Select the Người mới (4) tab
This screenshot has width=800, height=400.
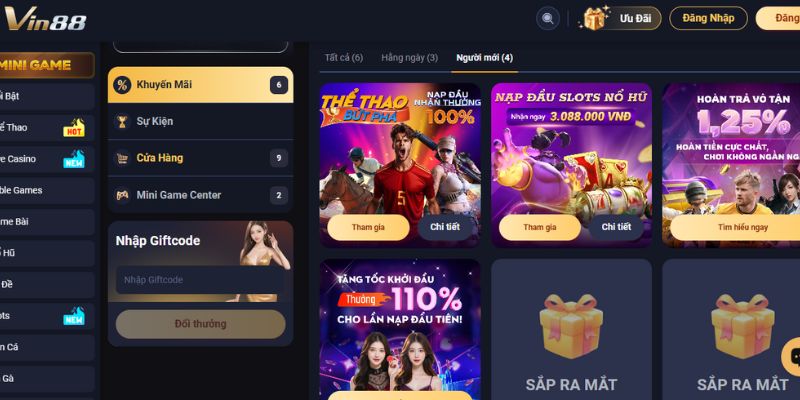pyautogui.click(x=484, y=58)
